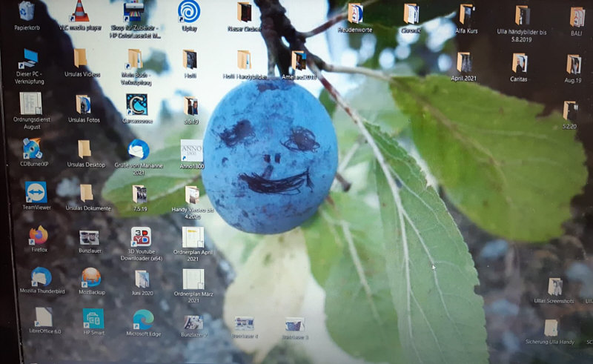Select the CDBurnerXP icon
Screen dimensions: 593x364
click(32, 149)
